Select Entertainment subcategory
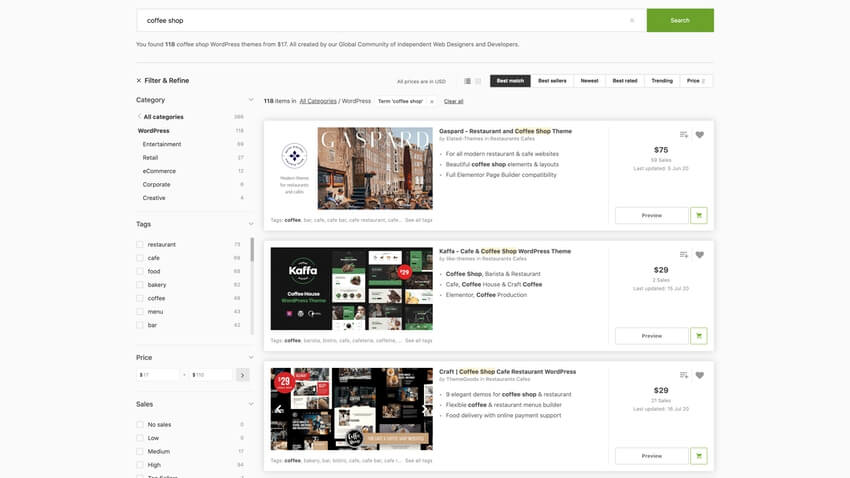The height and width of the screenshot is (478, 850). click(162, 144)
